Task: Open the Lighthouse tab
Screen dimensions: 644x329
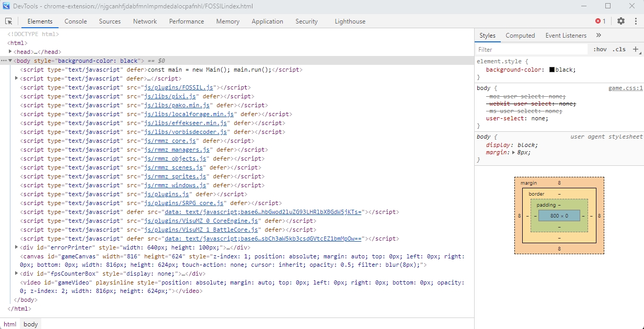Action: pos(350,21)
